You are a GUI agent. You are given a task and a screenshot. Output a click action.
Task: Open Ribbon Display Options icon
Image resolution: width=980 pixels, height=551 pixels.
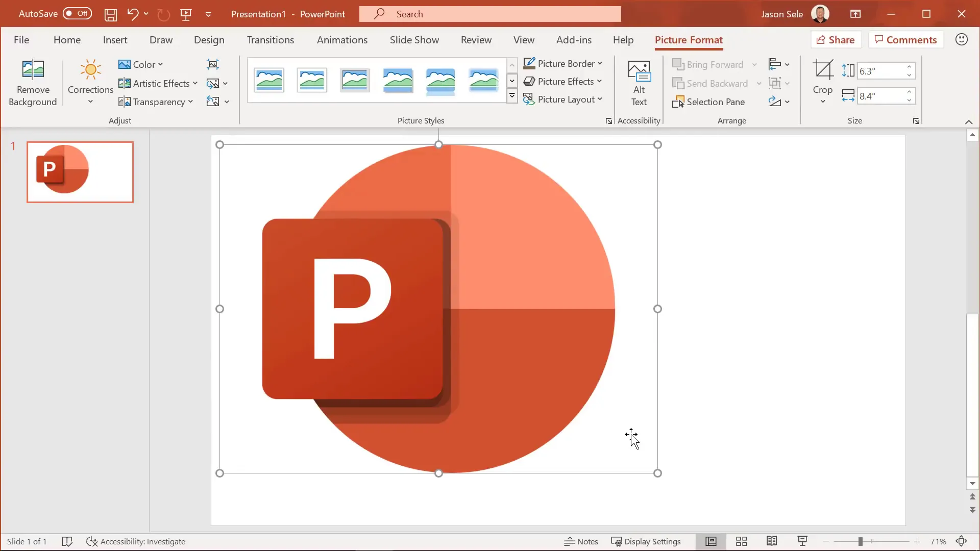855,14
